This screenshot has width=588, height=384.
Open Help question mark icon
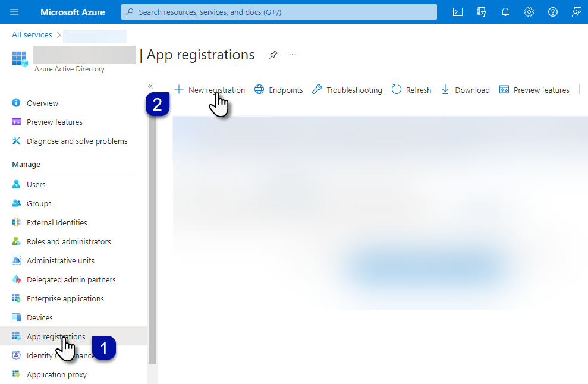tap(552, 12)
